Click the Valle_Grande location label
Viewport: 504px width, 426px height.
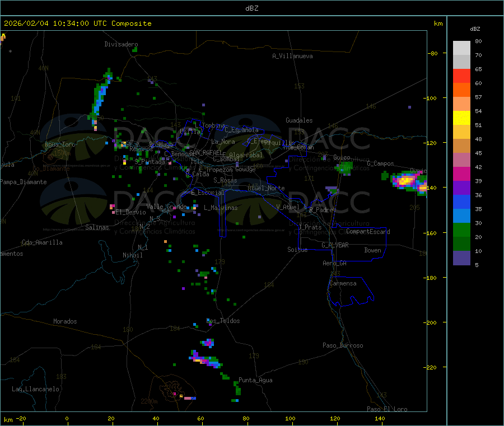click(x=166, y=207)
